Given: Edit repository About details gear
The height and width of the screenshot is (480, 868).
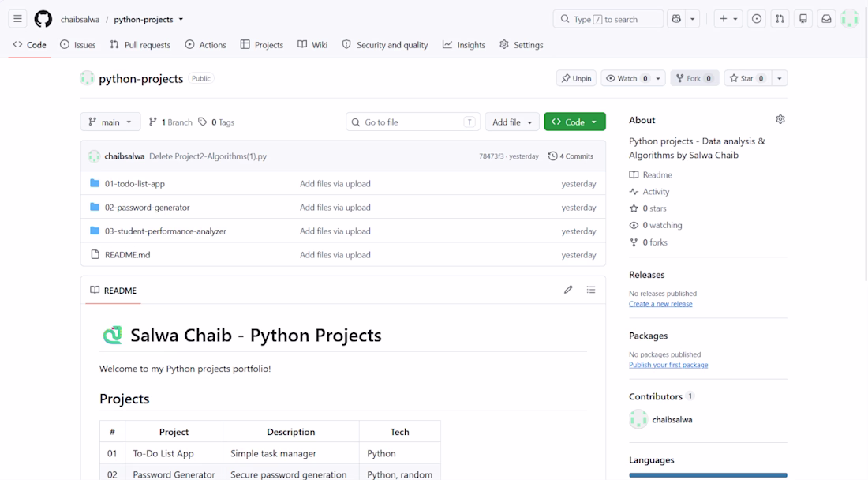Looking at the screenshot, I should [780, 119].
